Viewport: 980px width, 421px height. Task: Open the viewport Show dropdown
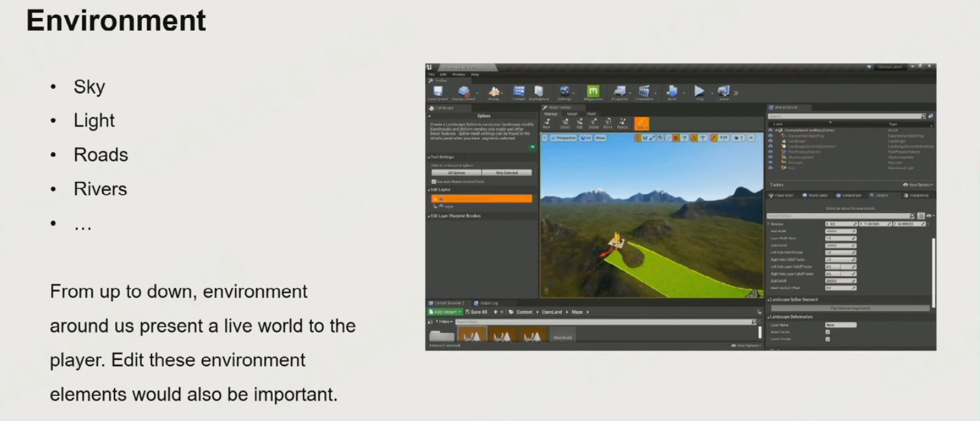[x=600, y=138]
